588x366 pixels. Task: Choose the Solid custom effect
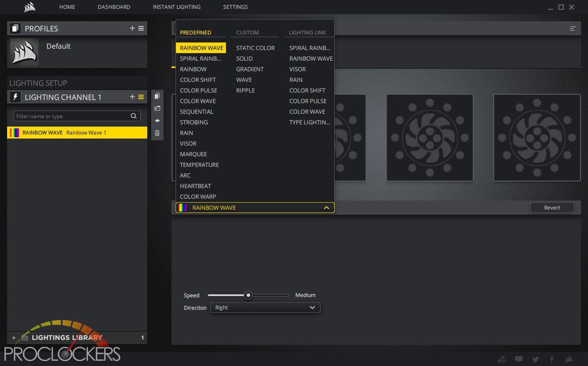[x=244, y=58]
